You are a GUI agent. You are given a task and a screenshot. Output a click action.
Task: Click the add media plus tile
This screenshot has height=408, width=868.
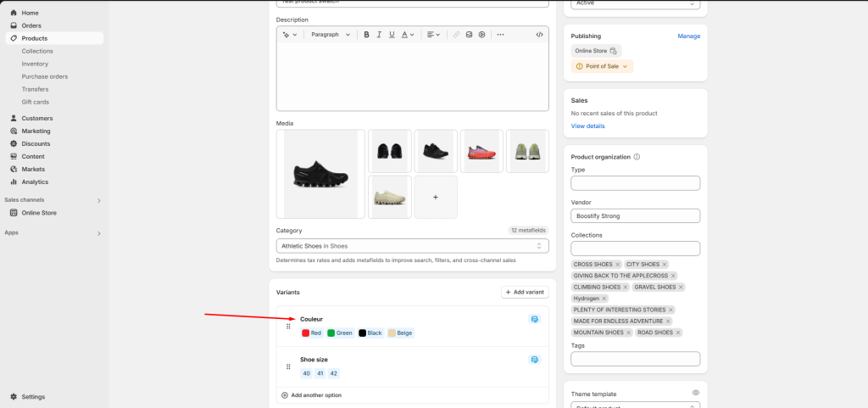pyautogui.click(x=436, y=197)
